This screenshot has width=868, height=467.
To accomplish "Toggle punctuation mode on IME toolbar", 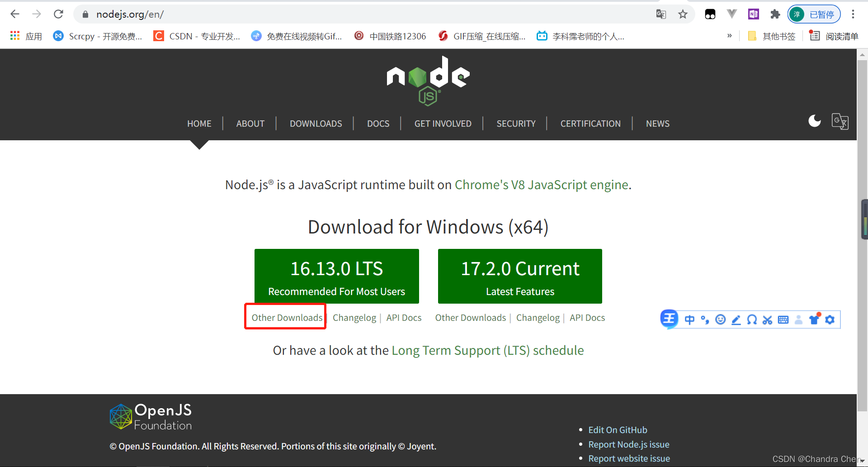I will [x=705, y=320].
